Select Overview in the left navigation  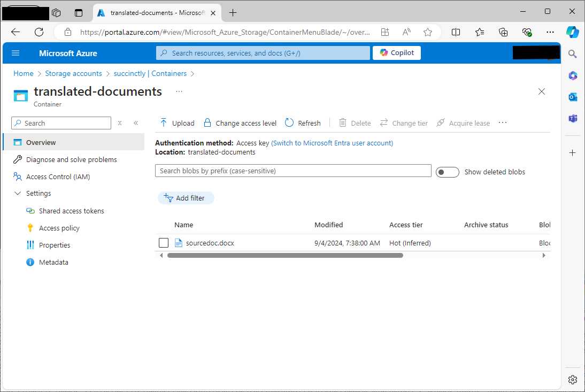41,142
